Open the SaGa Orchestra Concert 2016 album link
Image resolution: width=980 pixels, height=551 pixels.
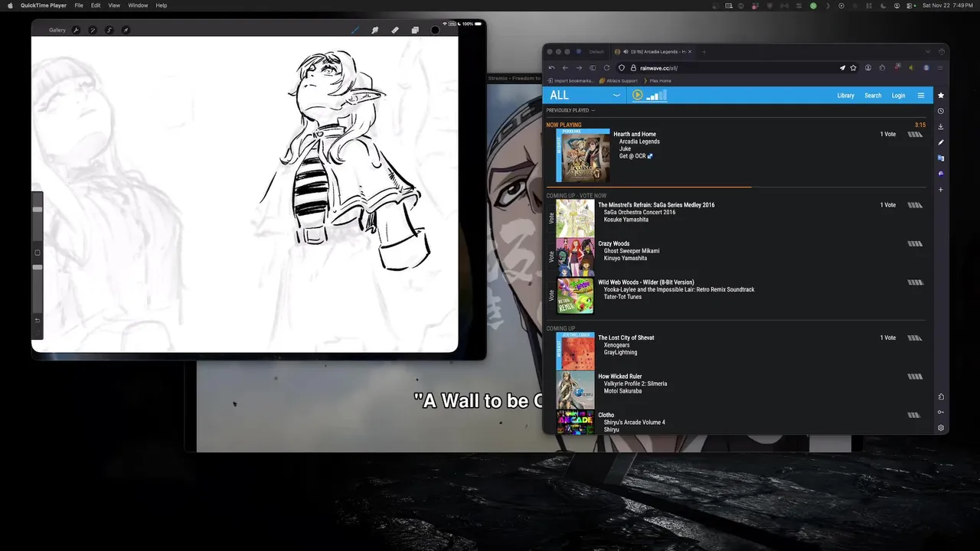(639, 212)
